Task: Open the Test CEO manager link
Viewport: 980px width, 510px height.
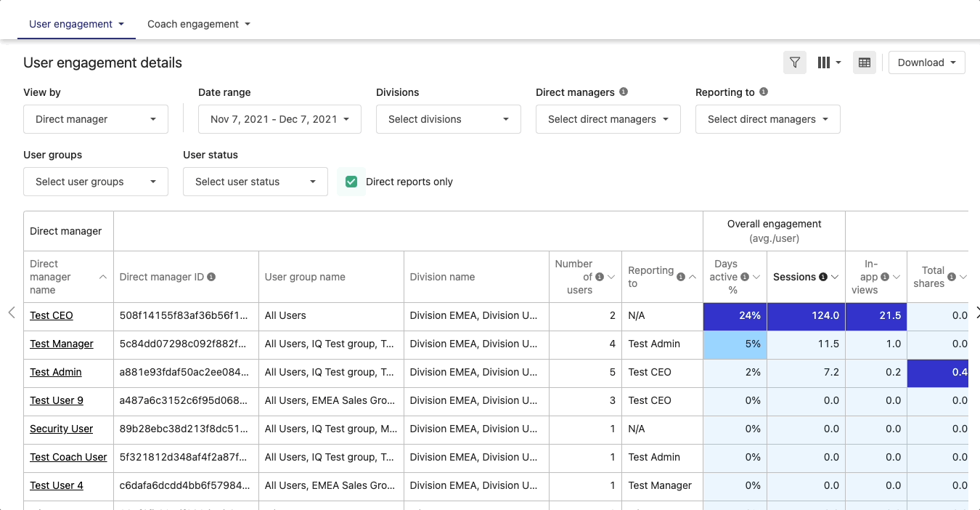Action: tap(52, 315)
